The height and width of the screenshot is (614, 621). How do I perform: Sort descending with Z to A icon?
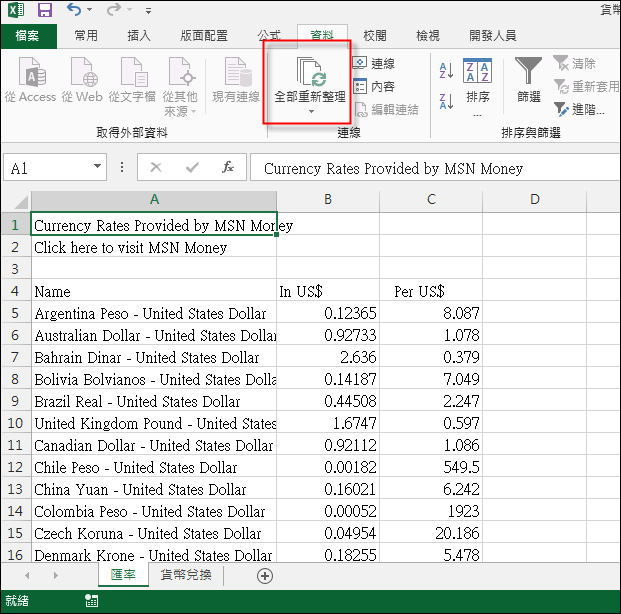tap(446, 101)
